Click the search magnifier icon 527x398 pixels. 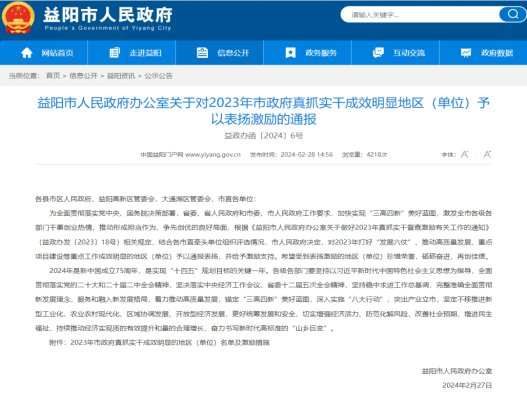tap(513, 14)
